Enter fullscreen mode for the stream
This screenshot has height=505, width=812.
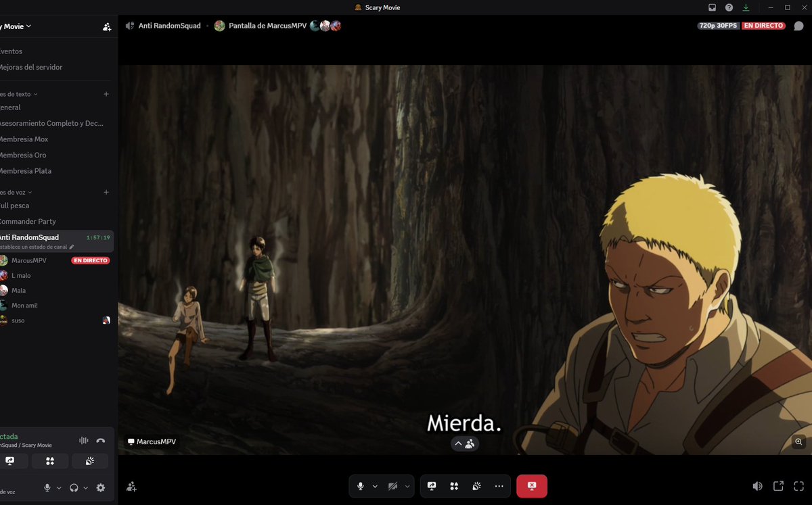(x=799, y=486)
